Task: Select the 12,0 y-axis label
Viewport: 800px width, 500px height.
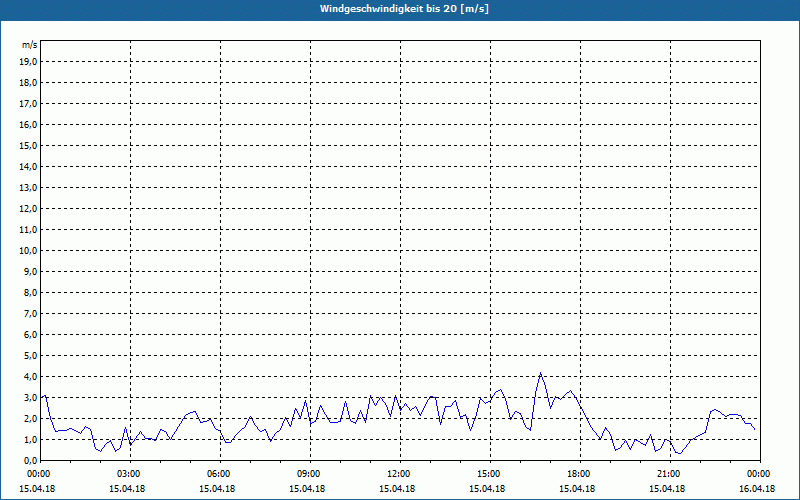Action: point(28,209)
